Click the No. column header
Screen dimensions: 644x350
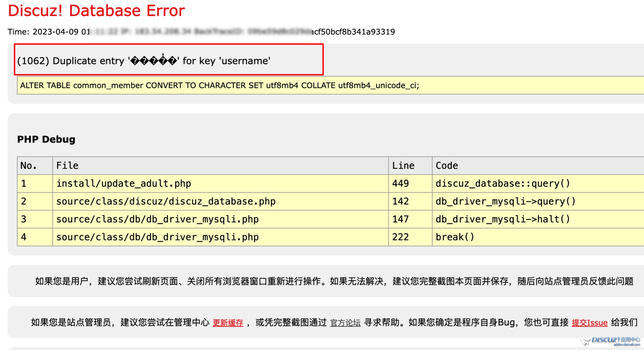(x=28, y=166)
